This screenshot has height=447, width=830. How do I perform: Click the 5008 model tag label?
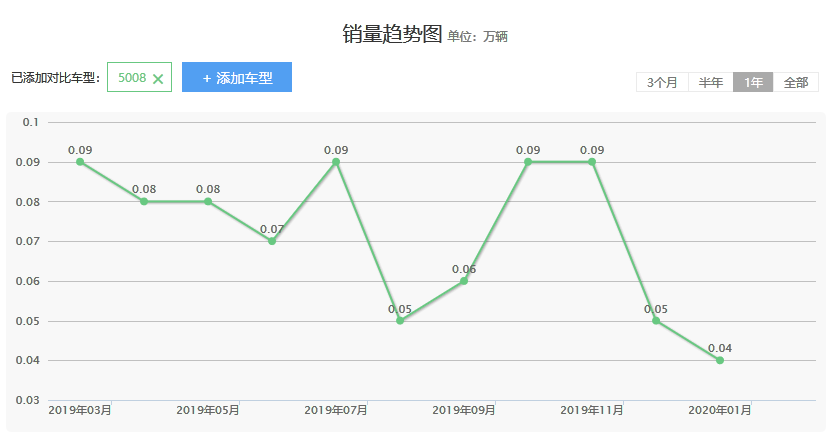131,78
